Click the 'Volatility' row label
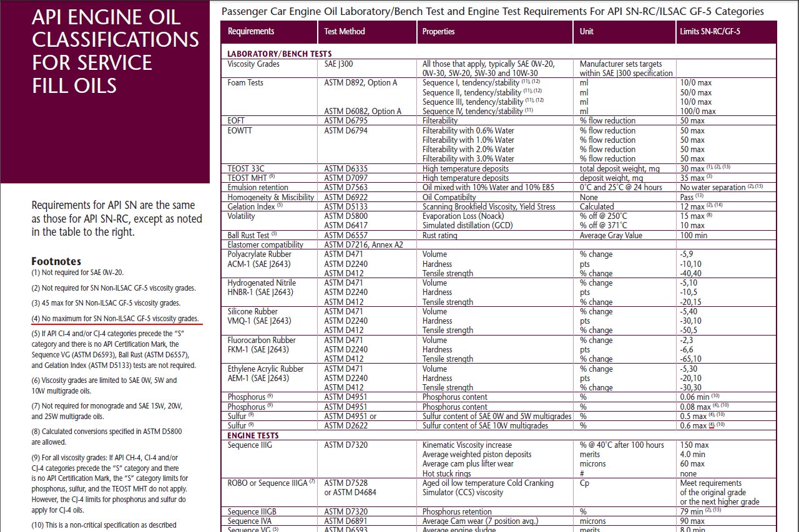 [241, 216]
